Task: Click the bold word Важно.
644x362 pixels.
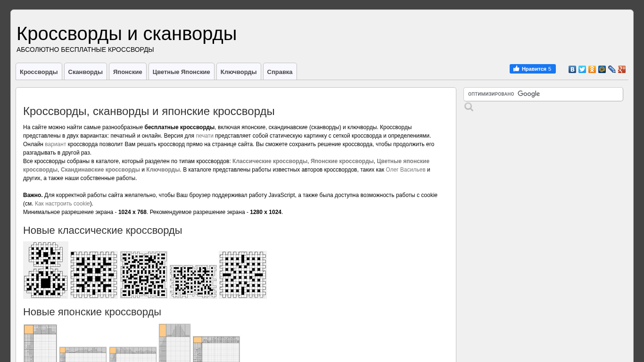Action: 33,195
